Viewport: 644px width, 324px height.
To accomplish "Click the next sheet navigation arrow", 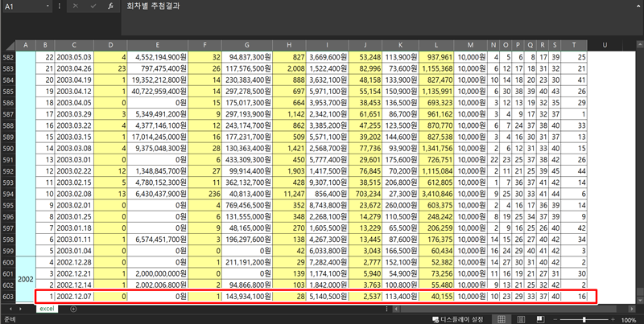I will (21, 309).
